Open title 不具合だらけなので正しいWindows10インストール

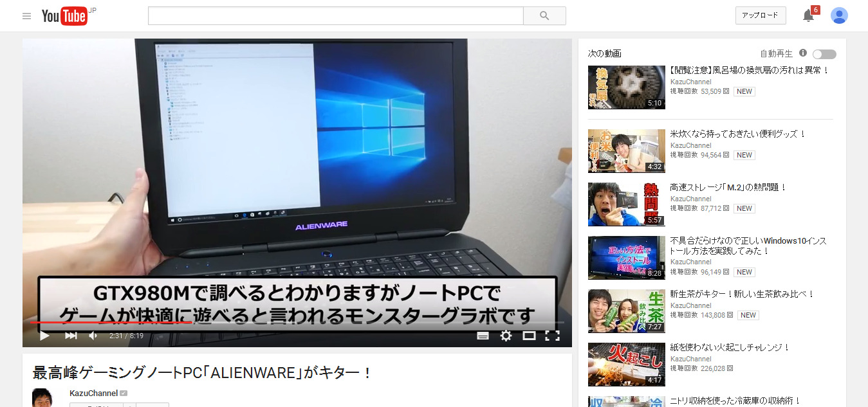(x=749, y=246)
